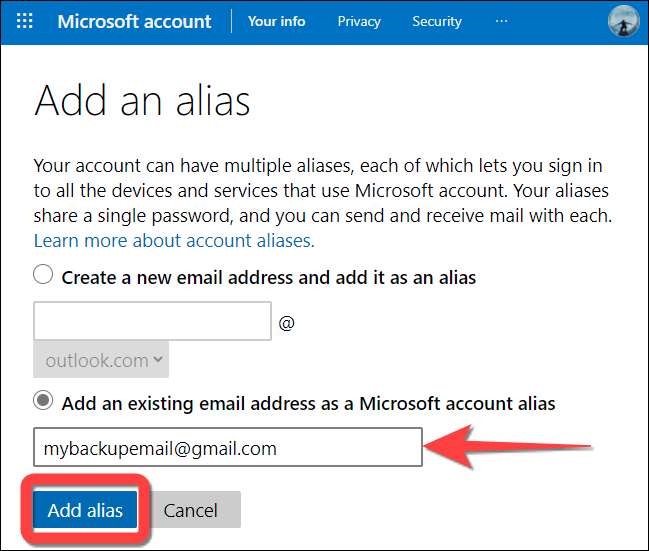
Task: Click the Add an alias page heading
Action: click(142, 101)
